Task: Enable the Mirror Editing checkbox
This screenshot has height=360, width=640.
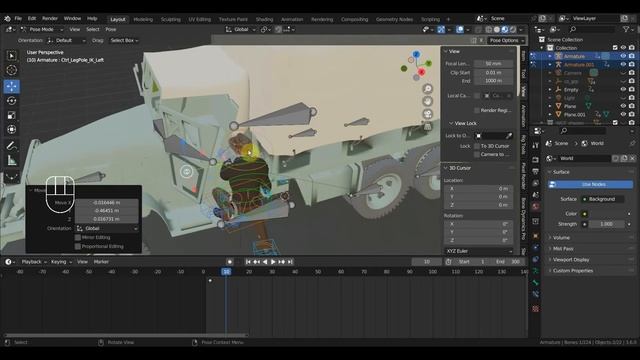Action: click(78, 238)
